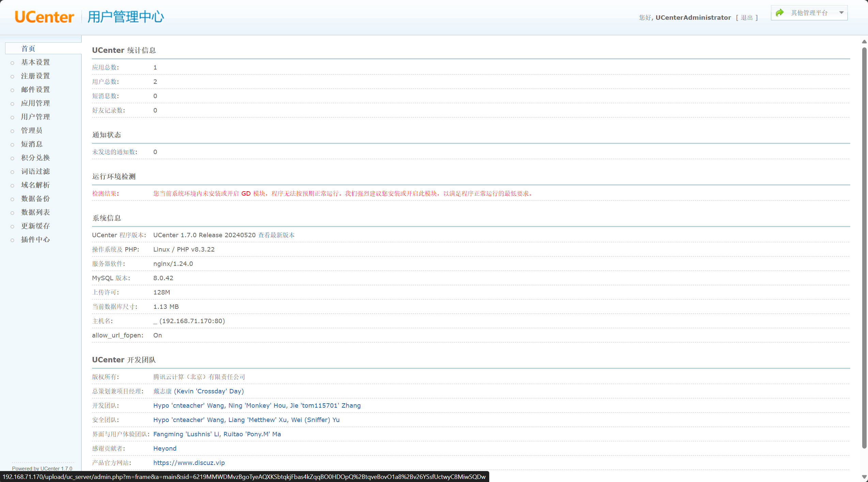Click Linux / PHP v8.3.22 value
The width and height of the screenshot is (868, 482).
pos(184,250)
